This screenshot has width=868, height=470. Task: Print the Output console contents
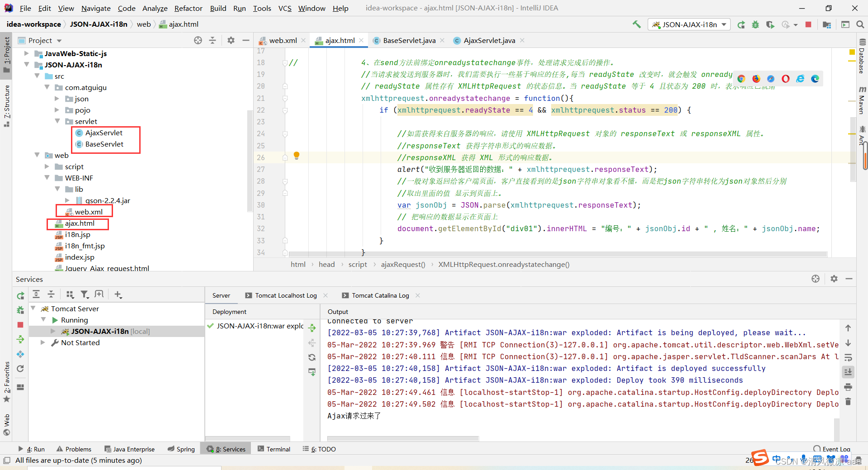pos(848,387)
